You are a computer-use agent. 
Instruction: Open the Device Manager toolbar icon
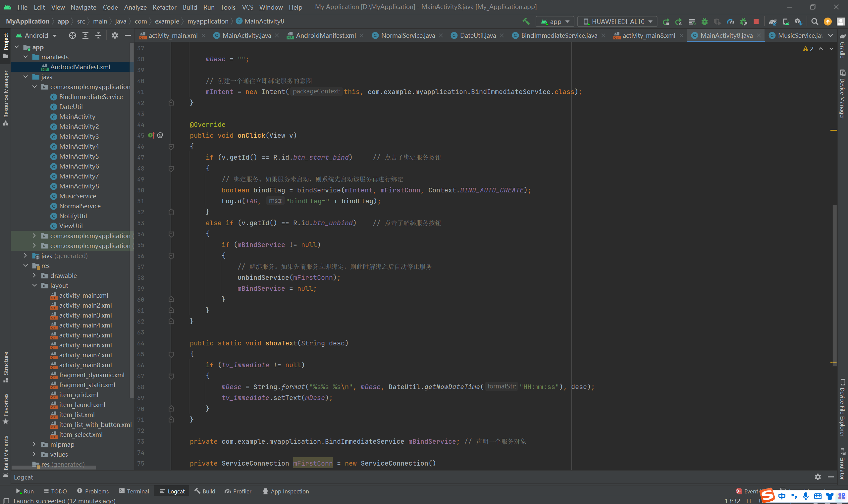(785, 22)
